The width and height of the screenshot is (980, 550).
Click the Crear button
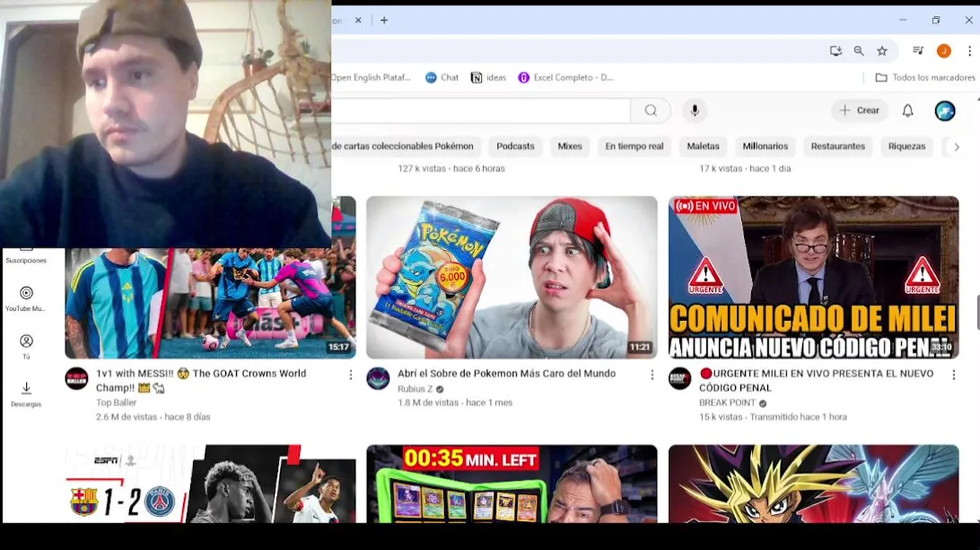860,111
